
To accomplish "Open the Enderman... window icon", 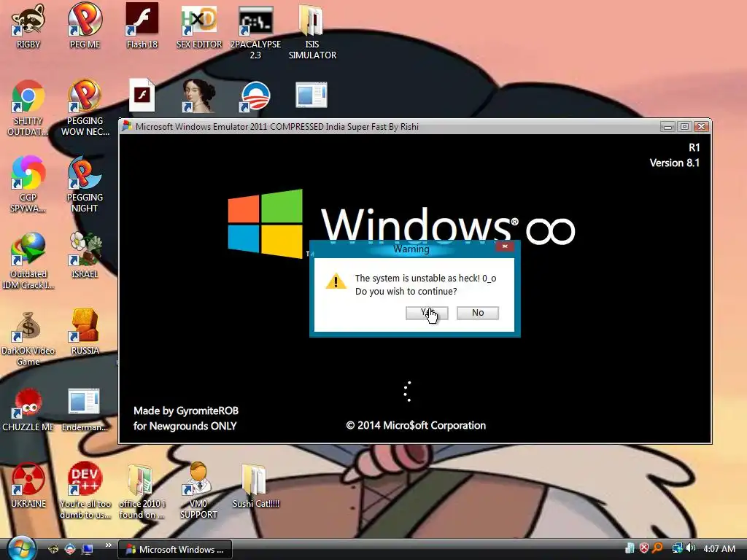I will [x=85, y=410].
